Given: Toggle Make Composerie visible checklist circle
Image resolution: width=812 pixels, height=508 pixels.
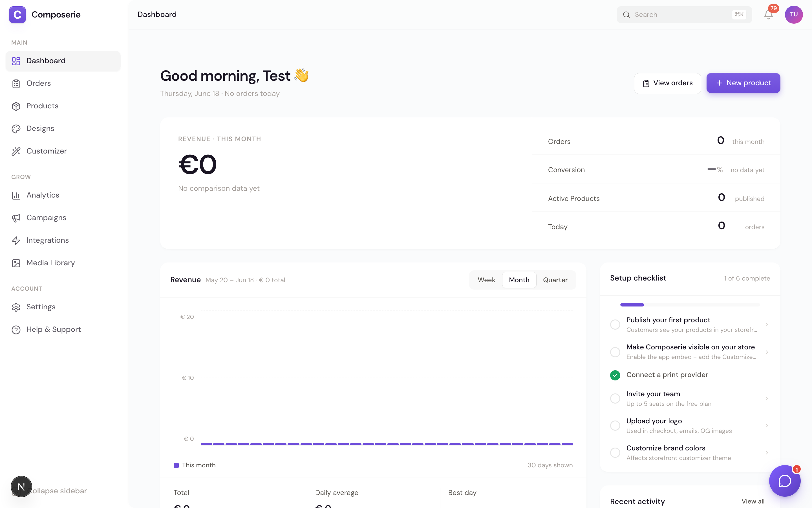Looking at the screenshot, I should pos(615,352).
